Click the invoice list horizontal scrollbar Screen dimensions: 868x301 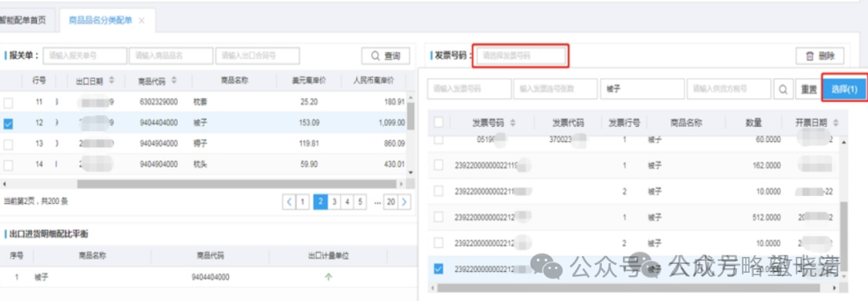click(628, 288)
